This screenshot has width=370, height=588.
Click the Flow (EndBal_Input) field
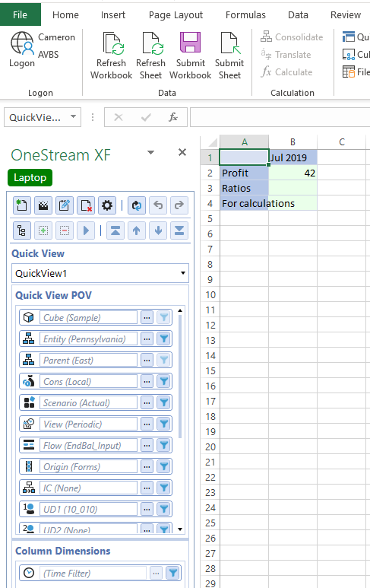point(88,446)
